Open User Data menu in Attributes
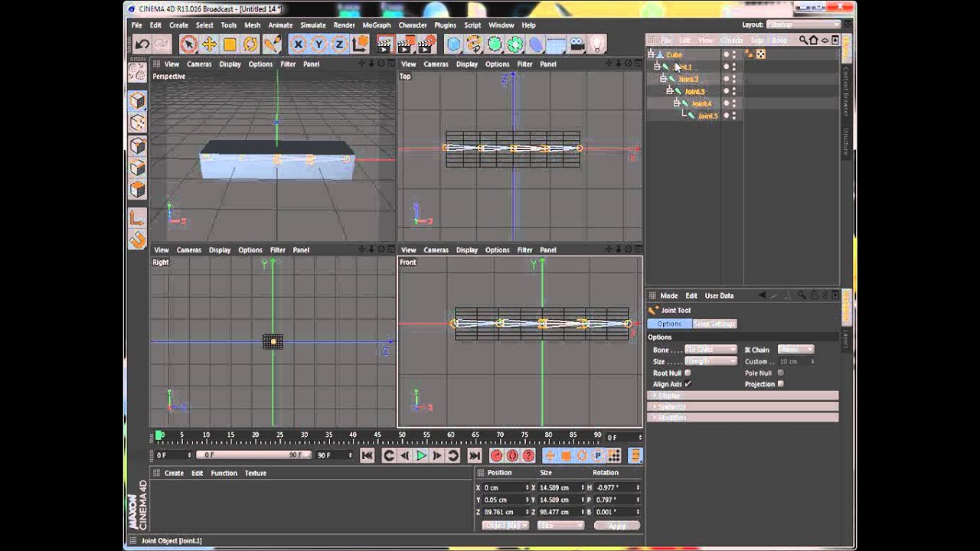Image resolution: width=980 pixels, height=551 pixels. click(x=719, y=295)
